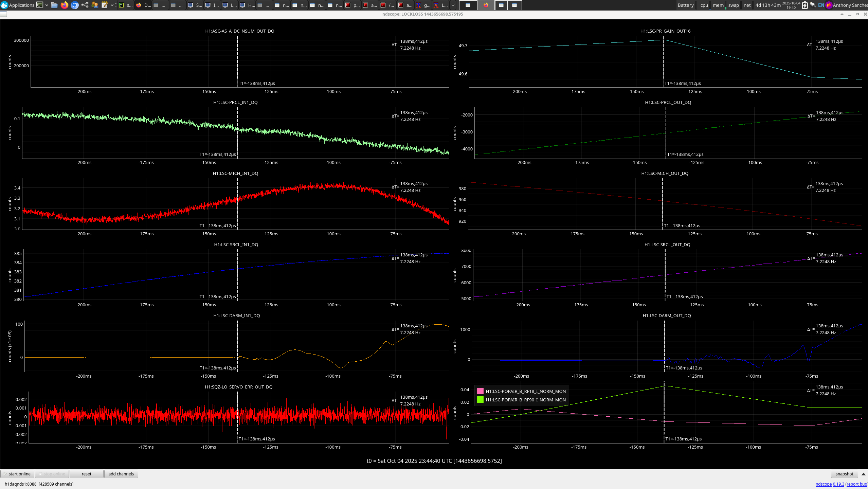Click the power manager battery icon
Image resolution: width=868 pixels, height=489 pixels.
804,5
